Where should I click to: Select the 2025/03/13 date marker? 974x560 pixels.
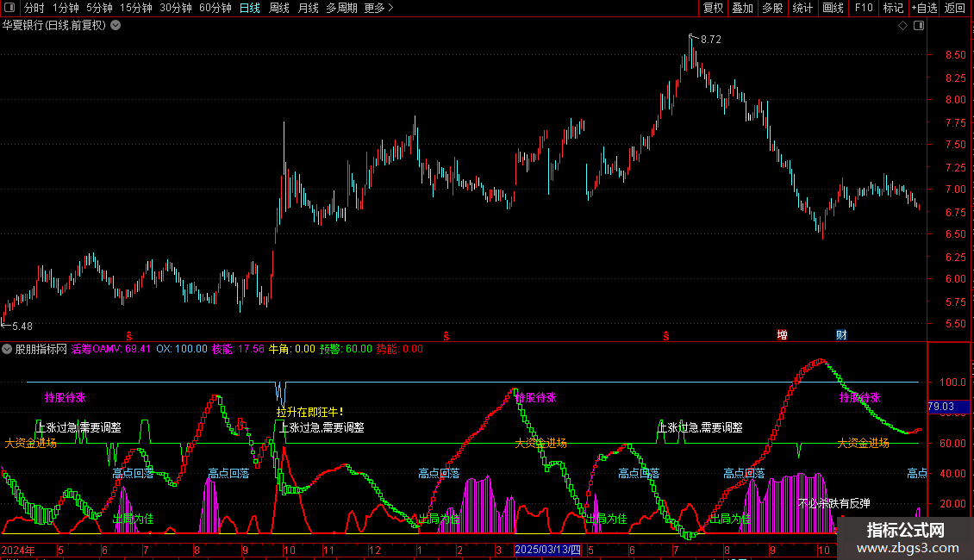coord(548,550)
